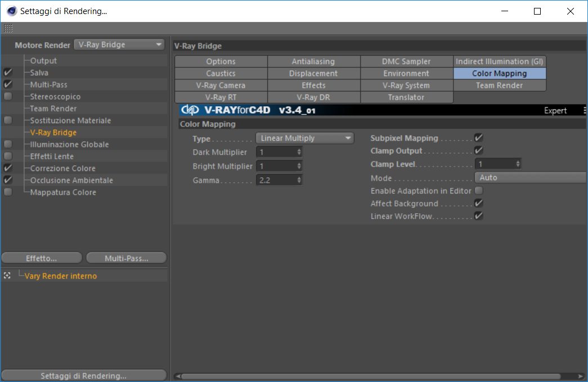Viewport: 588px width, 382px height.
Task: Click the horizontal scrollbar thumb
Action: (371, 376)
